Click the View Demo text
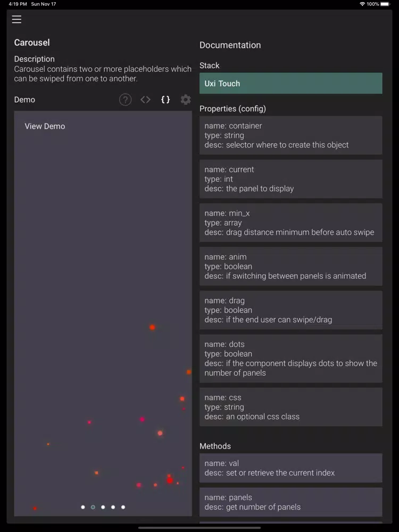The image size is (399, 532). [x=45, y=127]
